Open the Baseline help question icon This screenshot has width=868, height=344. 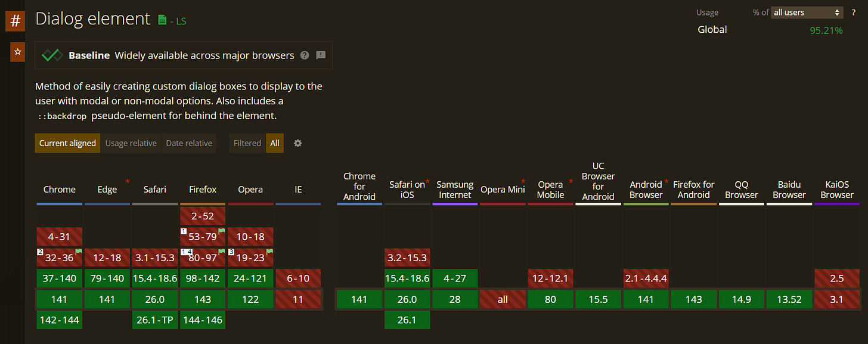coord(305,55)
